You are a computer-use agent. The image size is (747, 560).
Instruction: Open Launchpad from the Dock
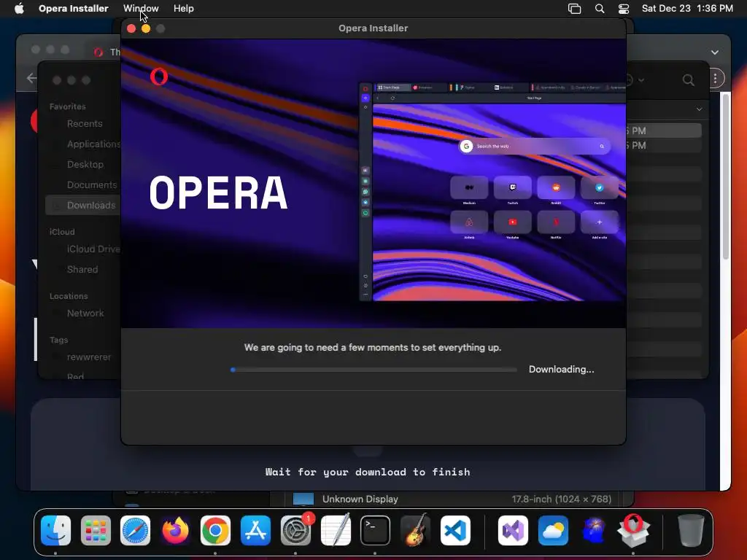(x=96, y=530)
